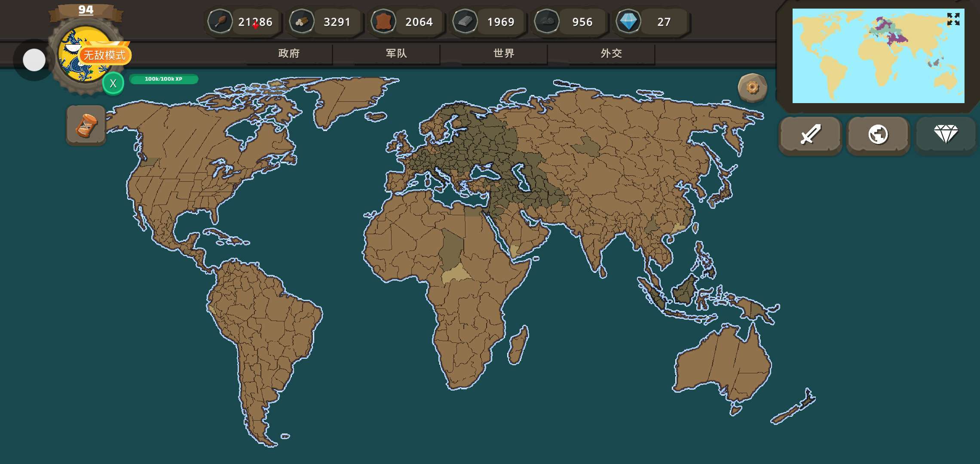The width and height of the screenshot is (980, 464).
Task: Click the coal resource icon
Action: click(x=547, y=21)
